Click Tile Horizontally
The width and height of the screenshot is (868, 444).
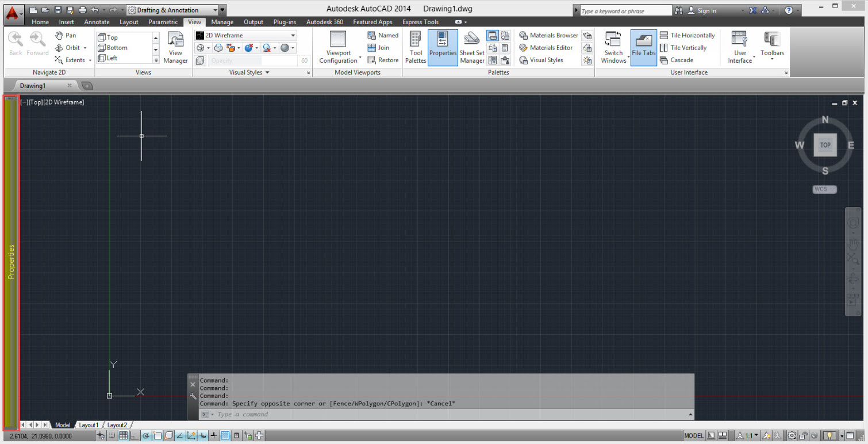pyautogui.click(x=687, y=35)
